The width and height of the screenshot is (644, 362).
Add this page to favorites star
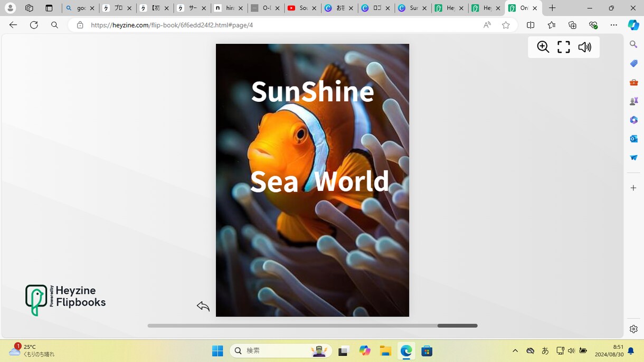[506, 25]
